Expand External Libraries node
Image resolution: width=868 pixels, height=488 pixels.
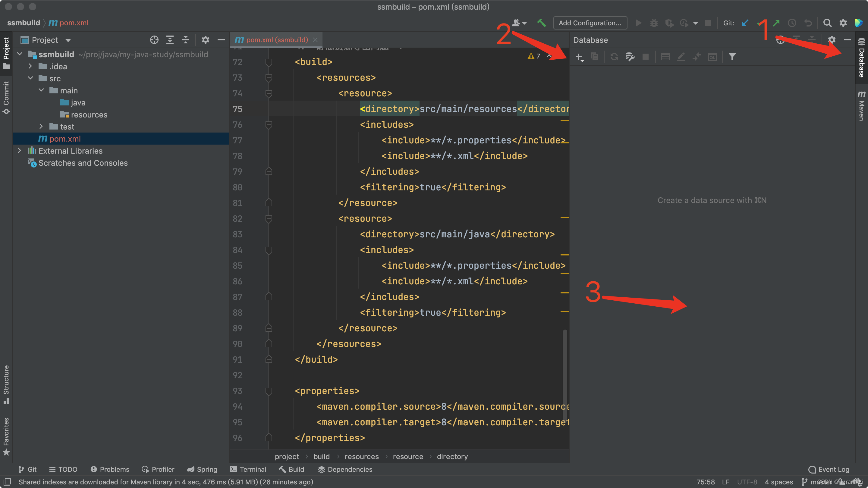20,151
